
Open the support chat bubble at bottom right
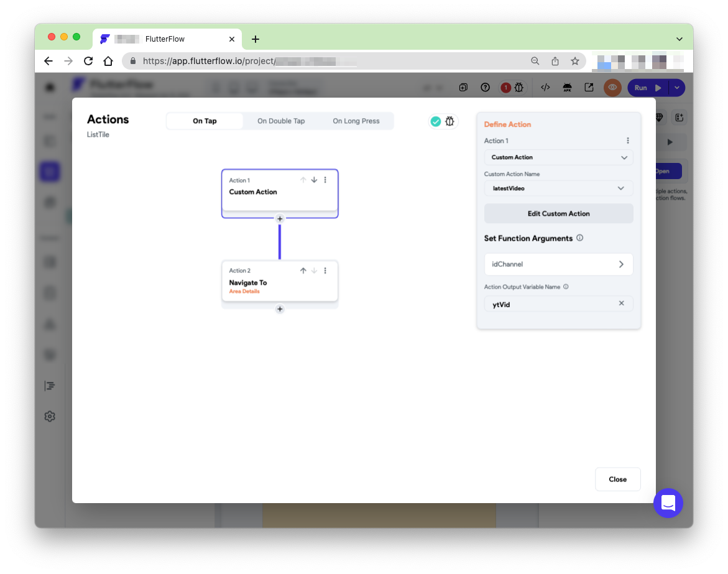[668, 503]
